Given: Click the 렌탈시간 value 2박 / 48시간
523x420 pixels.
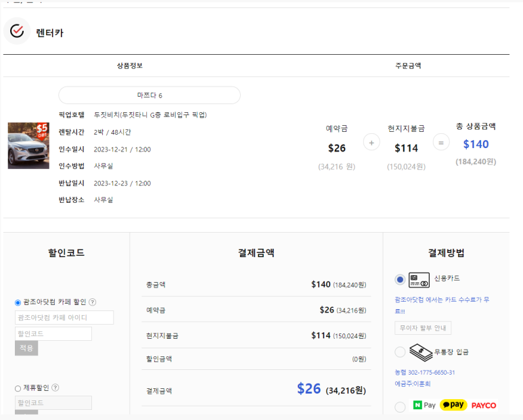Looking at the screenshot, I should pos(112,132).
